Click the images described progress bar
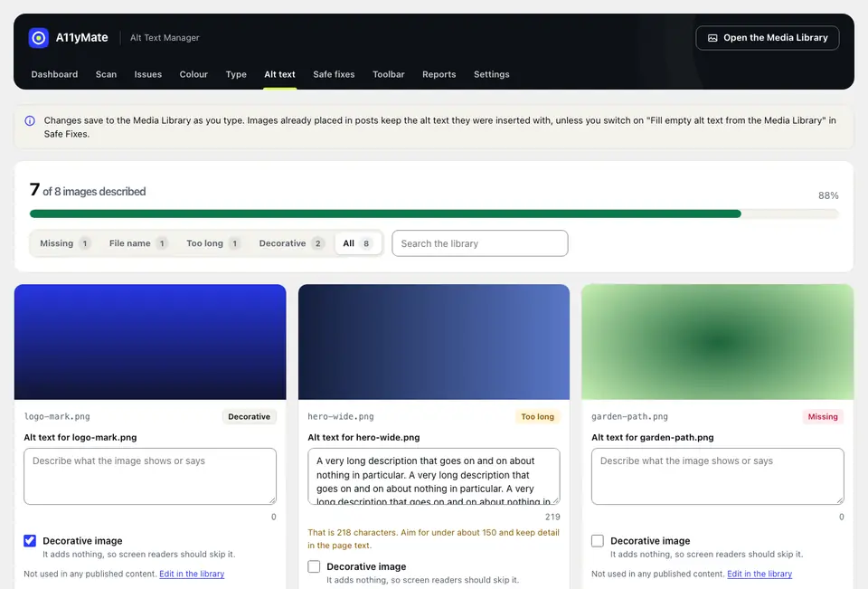Image resolution: width=868 pixels, height=589 pixels. pos(434,214)
